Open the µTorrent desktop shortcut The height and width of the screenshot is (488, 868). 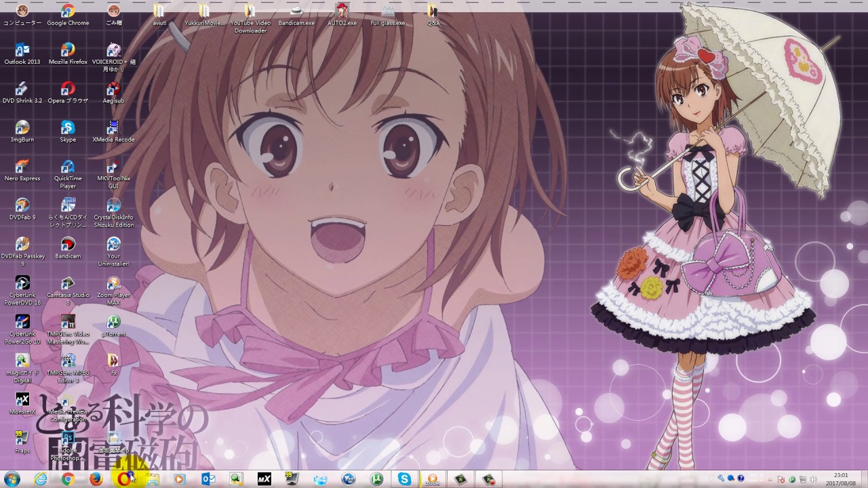(114, 326)
